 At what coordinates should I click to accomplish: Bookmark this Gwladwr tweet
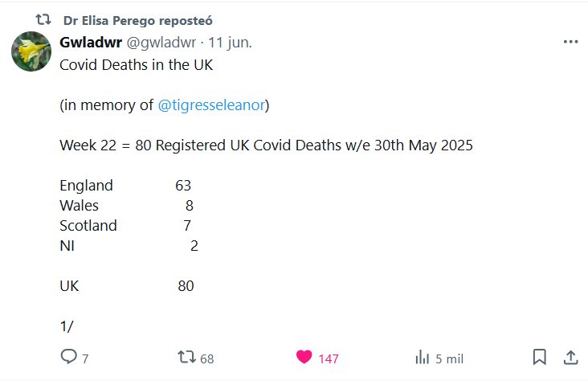click(540, 357)
